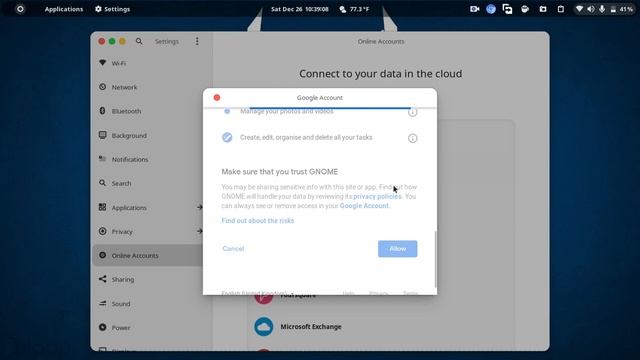Click the Privacy icon in sidebar
The height and width of the screenshot is (360, 640).
pyautogui.click(x=102, y=231)
